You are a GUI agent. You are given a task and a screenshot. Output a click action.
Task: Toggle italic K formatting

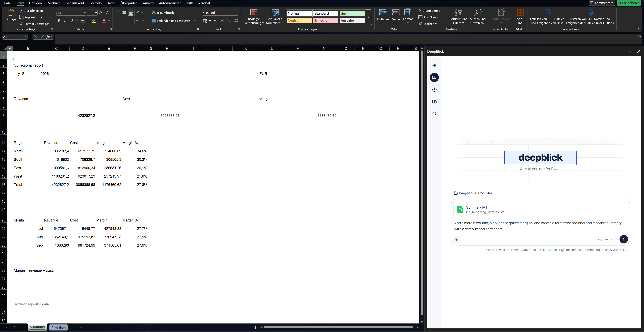click(65, 21)
